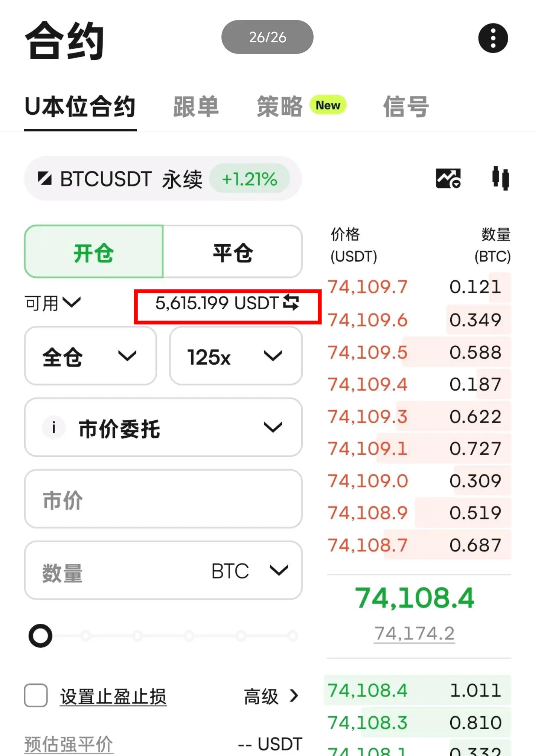Expand the 可用 available balance dropdown
Screen dimensions: 535x756
pyautogui.click(x=53, y=303)
